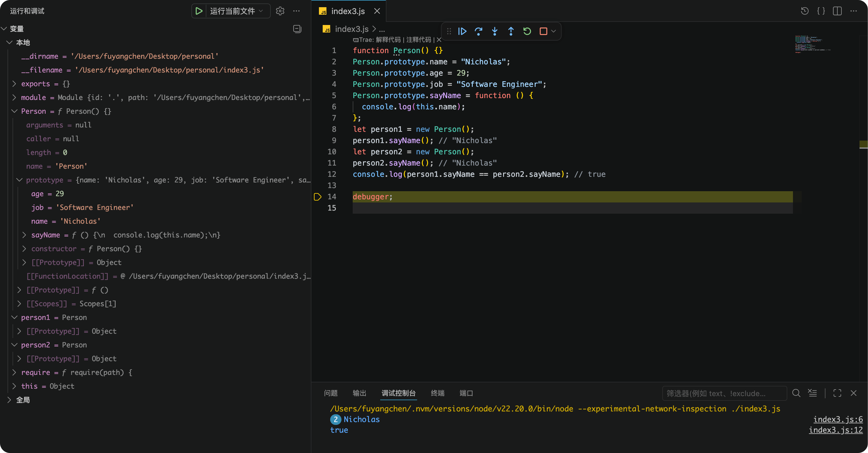Viewport: 868px width, 453px height.
Task: Clear the debug console output
Action: [x=812, y=393]
